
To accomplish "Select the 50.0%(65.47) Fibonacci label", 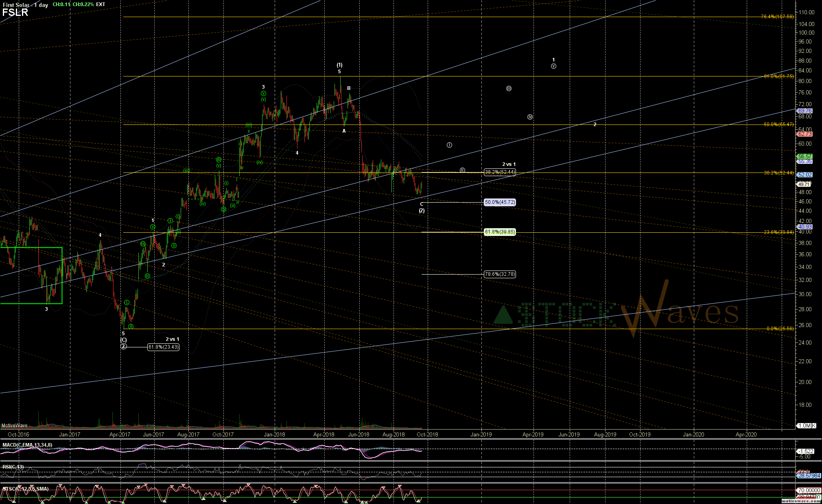I will pos(778,124).
